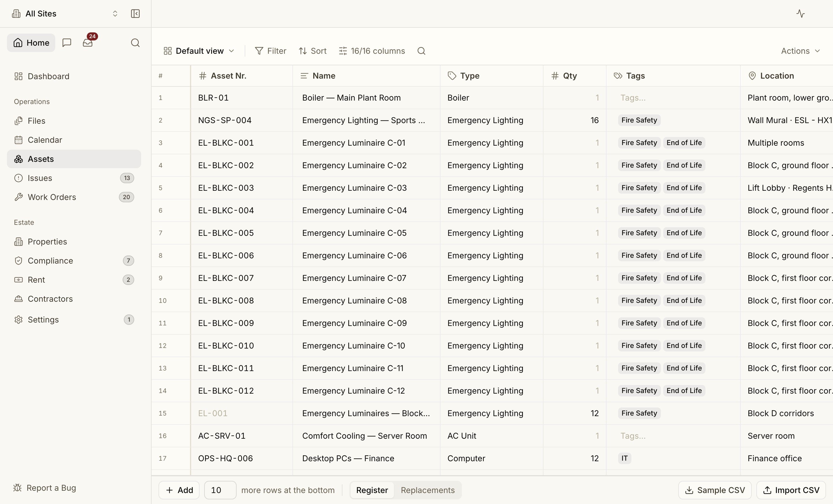Click the Home button
Screen dimensions: 833x504
click(x=31, y=42)
